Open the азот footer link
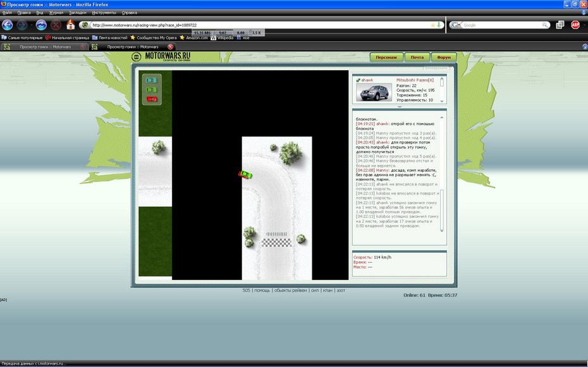Image resolution: width=588 pixels, height=367 pixels. click(341, 290)
